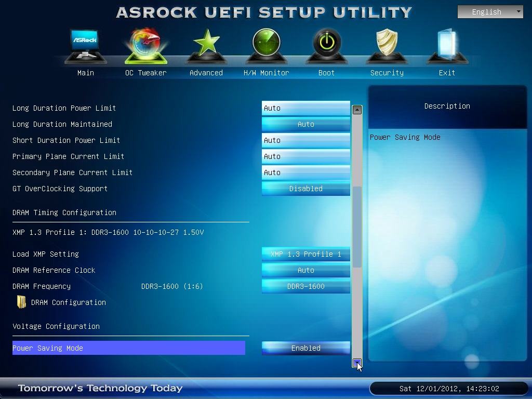Go to the Advanced tab label
The image size is (532, 399).
206,73
